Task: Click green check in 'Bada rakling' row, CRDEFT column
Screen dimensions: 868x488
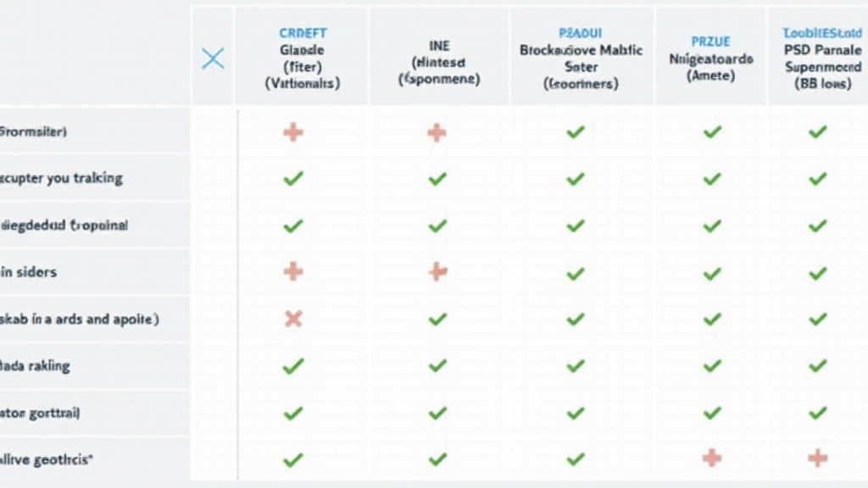Action: click(x=293, y=366)
